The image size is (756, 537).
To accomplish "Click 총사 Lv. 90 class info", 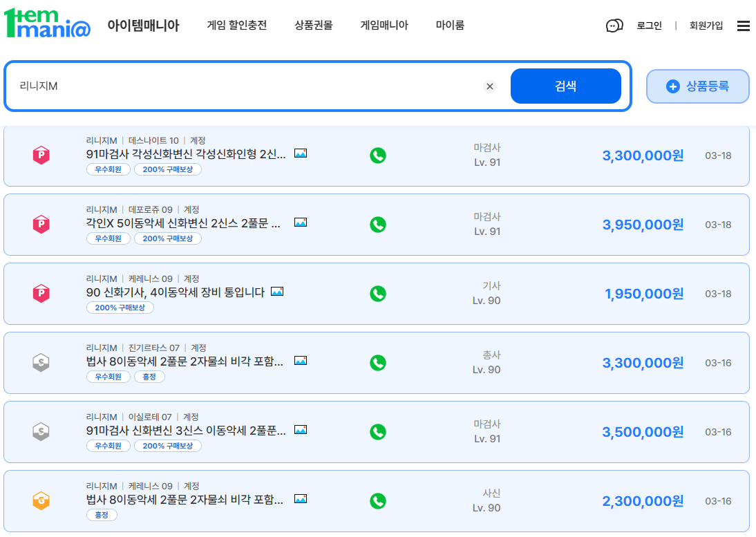I will click(x=486, y=362).
